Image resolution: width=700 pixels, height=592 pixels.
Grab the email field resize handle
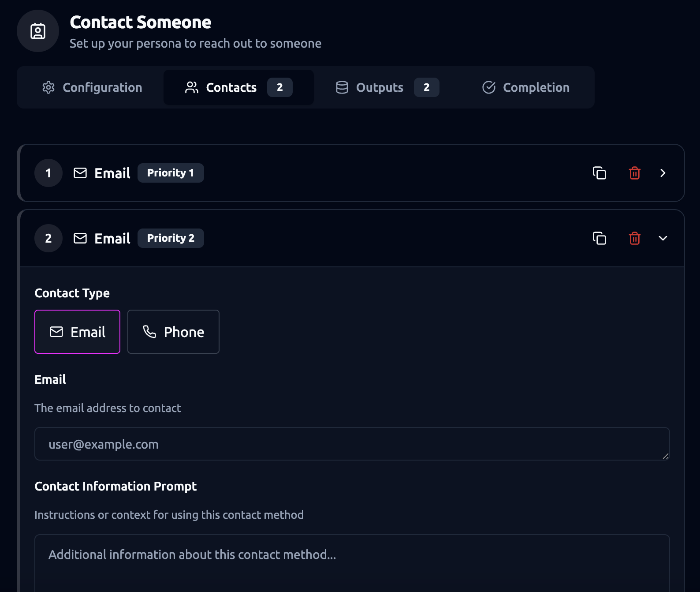666,456
